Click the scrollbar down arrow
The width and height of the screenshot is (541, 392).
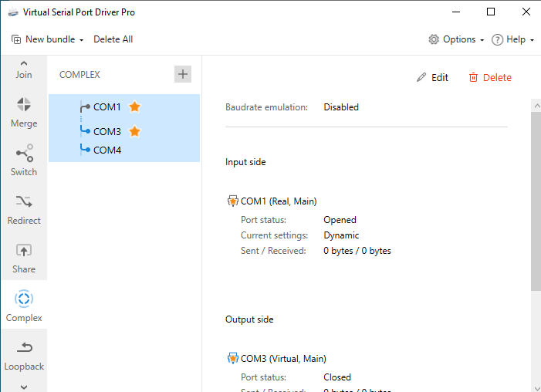[536, 389]
